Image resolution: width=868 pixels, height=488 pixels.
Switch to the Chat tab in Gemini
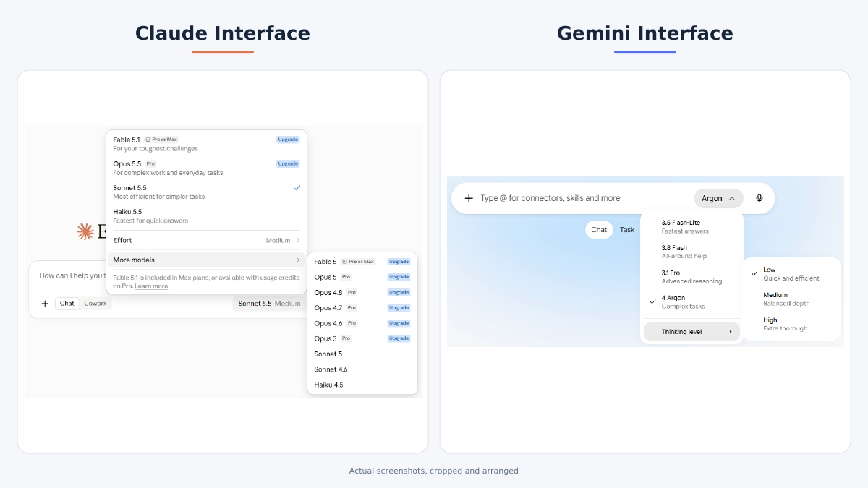(x=599, y=230)
